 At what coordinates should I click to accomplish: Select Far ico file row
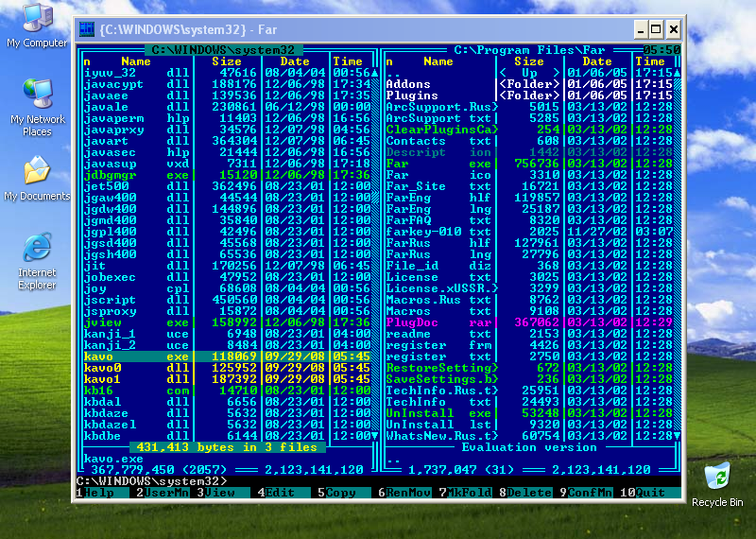tap(529, 175)
